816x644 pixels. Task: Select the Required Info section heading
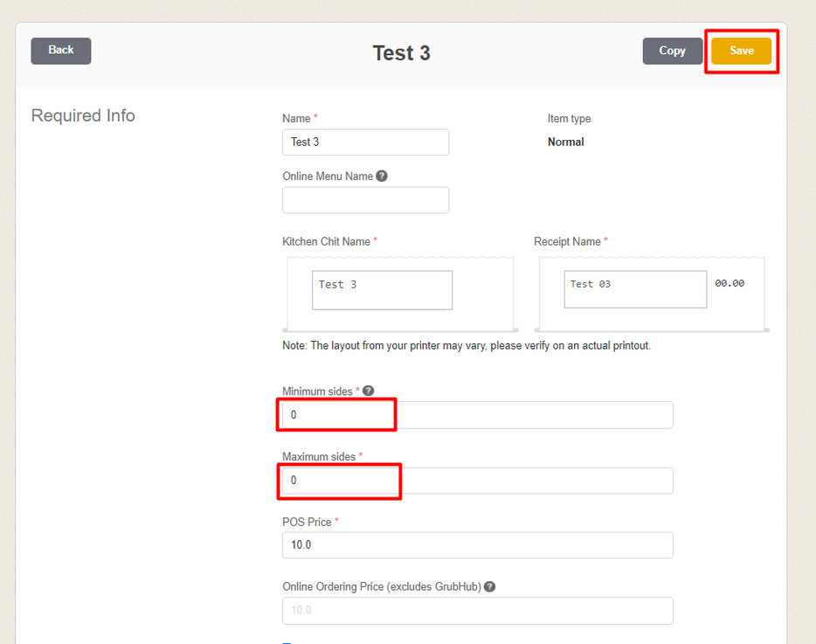83,116
